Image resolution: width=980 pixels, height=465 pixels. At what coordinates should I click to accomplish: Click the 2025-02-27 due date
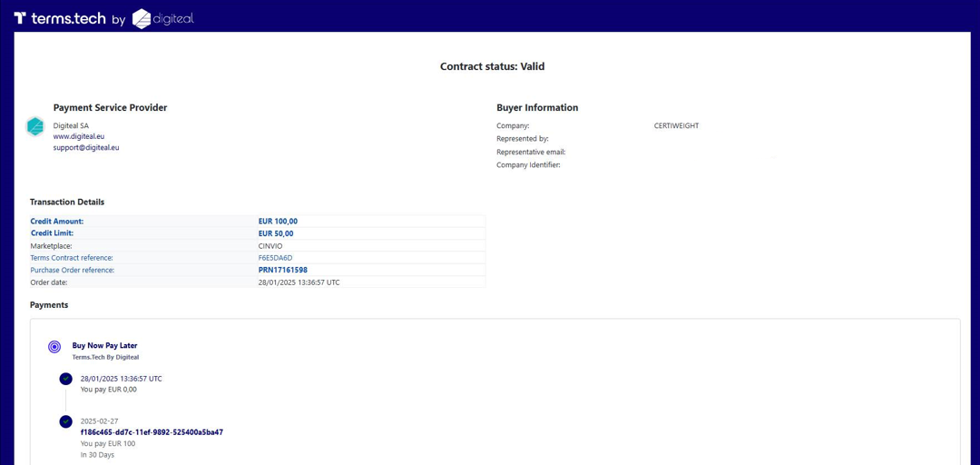(100, 421)
